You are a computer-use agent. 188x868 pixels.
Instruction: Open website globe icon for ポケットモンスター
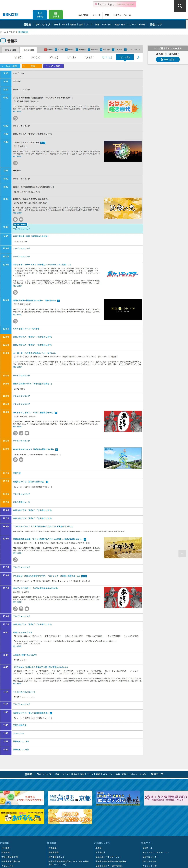[x=15, y=293]
